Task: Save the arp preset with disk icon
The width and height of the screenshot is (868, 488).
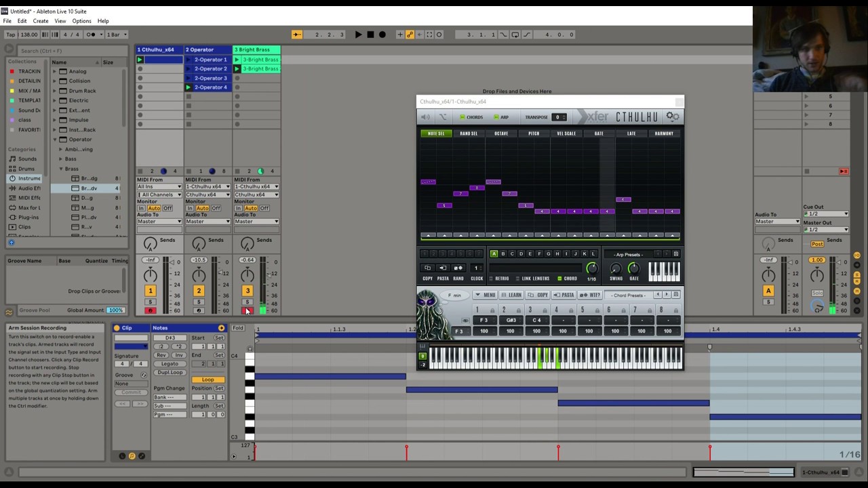Action: pyautogui.click(x=675, y=254)
